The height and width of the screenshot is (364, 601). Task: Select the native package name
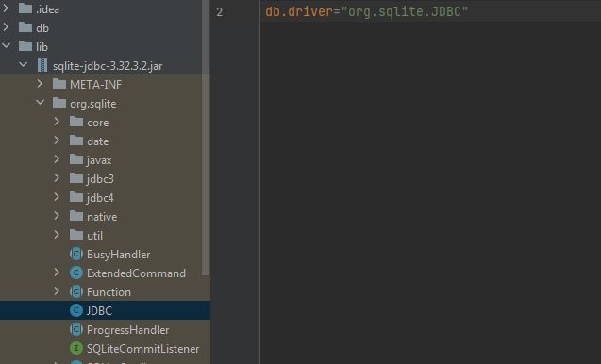[x=102, y=217]
